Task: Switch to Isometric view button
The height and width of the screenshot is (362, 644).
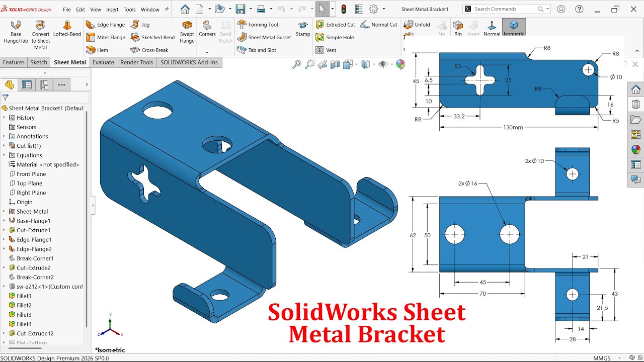Action: tap(514, 28)
